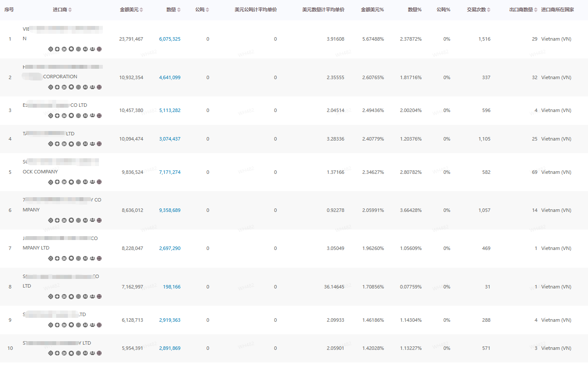This screenshot has width=588, height=365.
Task: Click the chat bubble icon in row 6
Action: point(71,220)
